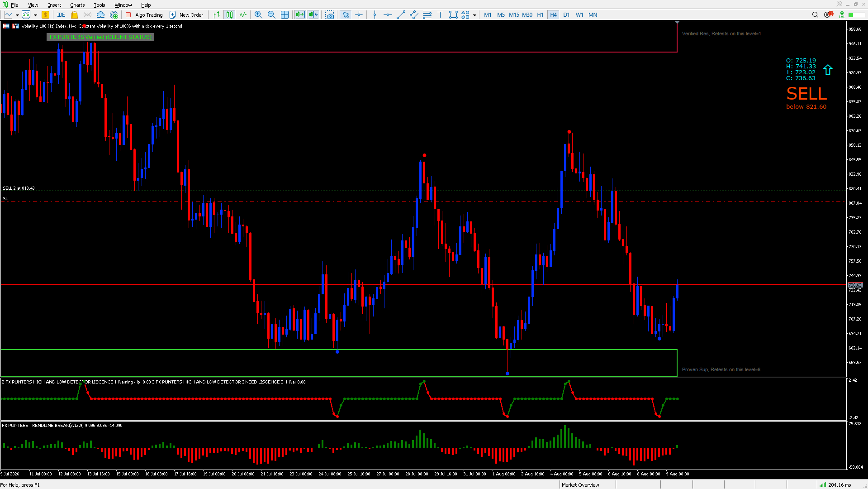The height and width of the screenshot is (489, 868).
Task: Toggle chart auto-scroll to latest bar
Action: click(x=300, y=15)
